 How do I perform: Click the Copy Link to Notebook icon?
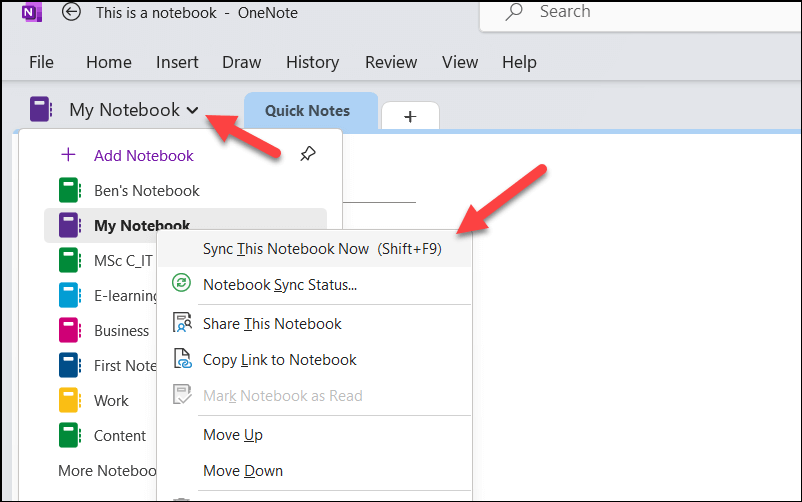(x=182, y=359)
